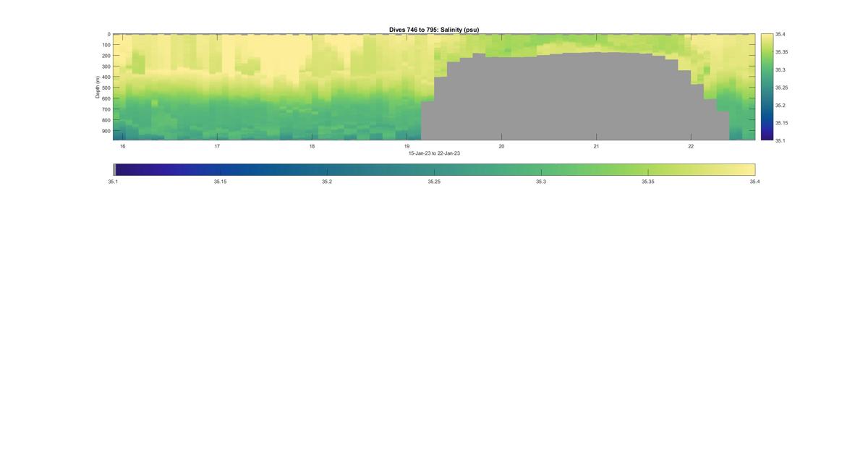Select x-axis tick label "20"
Viewport: 868px width, 450px height.
[501, 146]
